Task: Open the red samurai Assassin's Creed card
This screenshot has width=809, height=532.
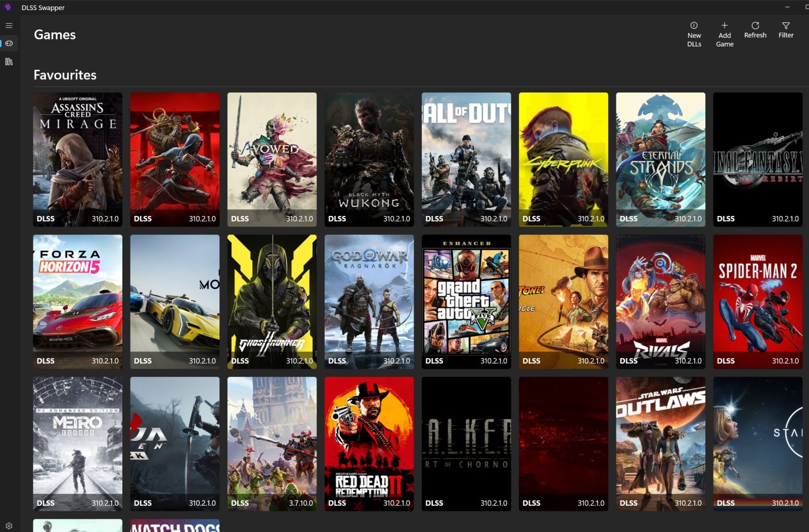Action: point(175,159)
